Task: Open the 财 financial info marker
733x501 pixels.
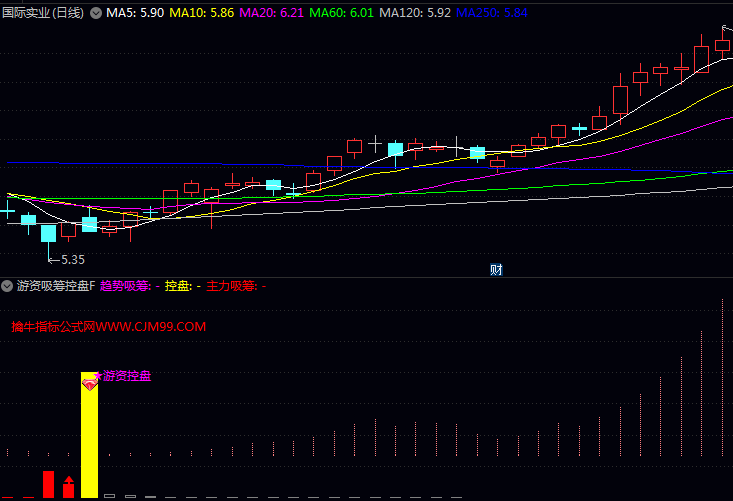Action: [496, 270]
